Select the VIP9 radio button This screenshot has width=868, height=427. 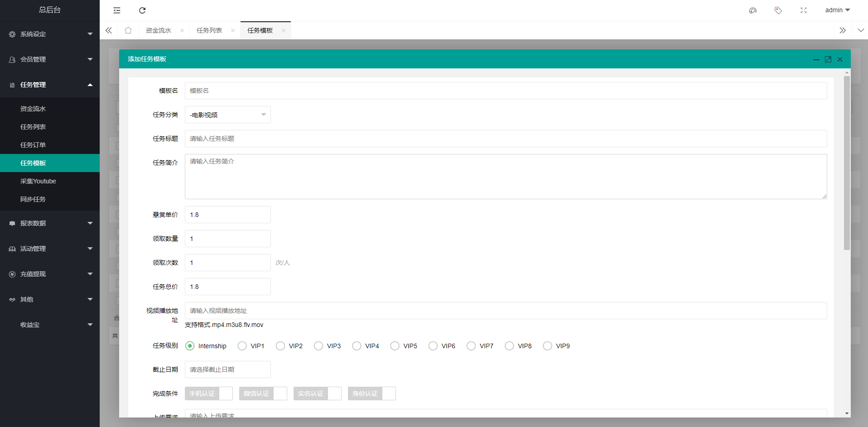click(548, 346)
